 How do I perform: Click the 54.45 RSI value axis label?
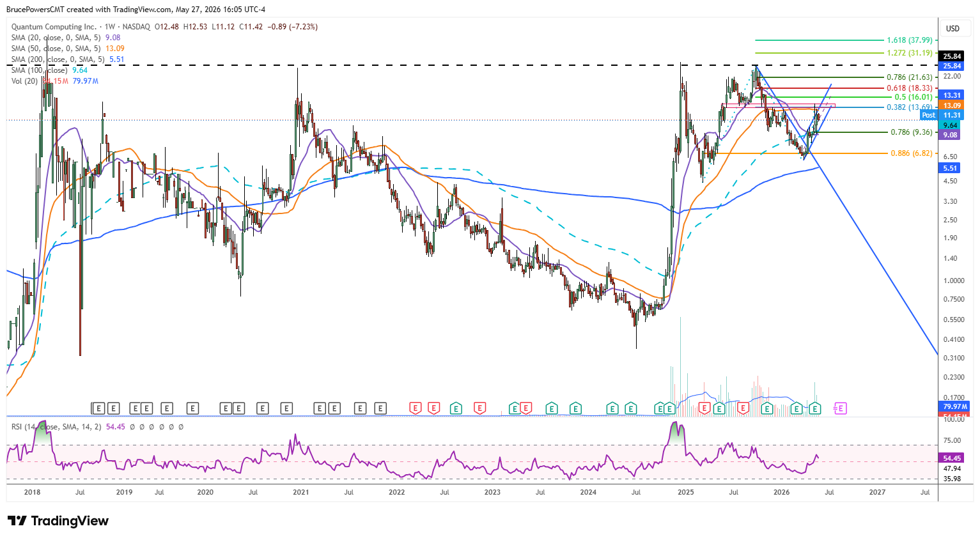953,458
